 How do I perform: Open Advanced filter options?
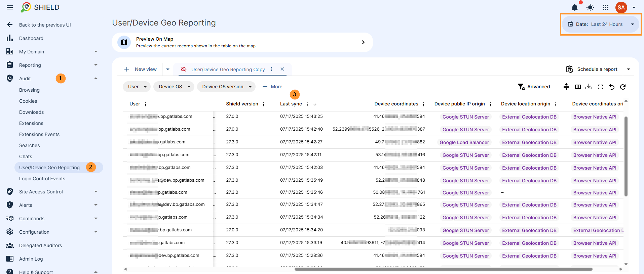[x=534, y=87]
